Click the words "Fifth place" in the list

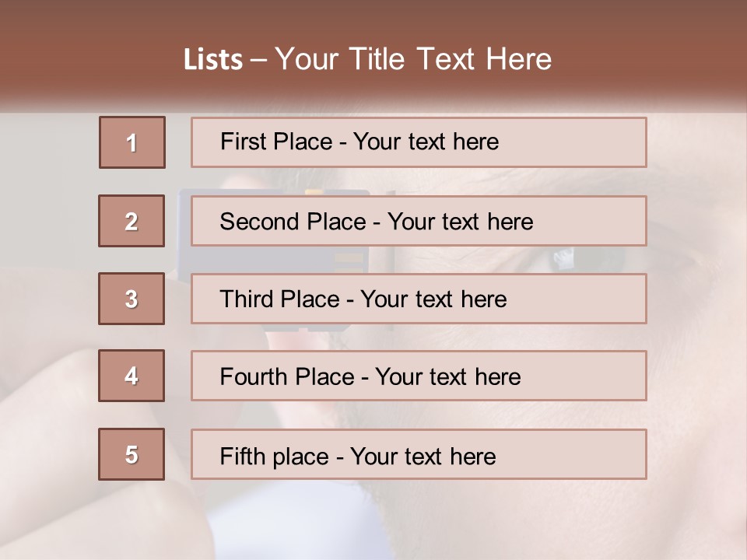point(273,456)
